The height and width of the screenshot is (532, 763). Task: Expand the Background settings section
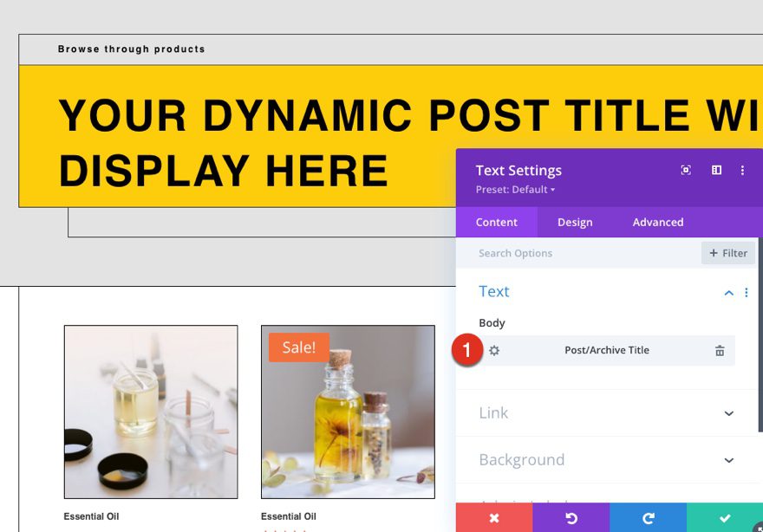728,460
